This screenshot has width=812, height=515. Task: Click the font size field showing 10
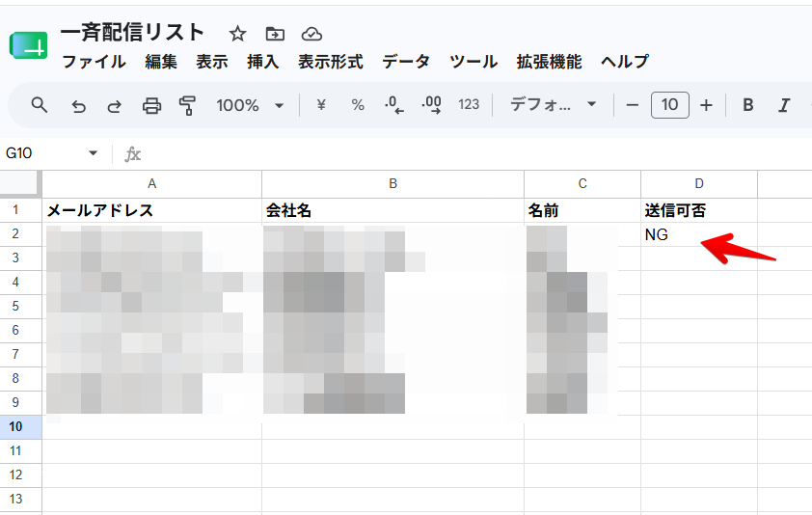669,105
